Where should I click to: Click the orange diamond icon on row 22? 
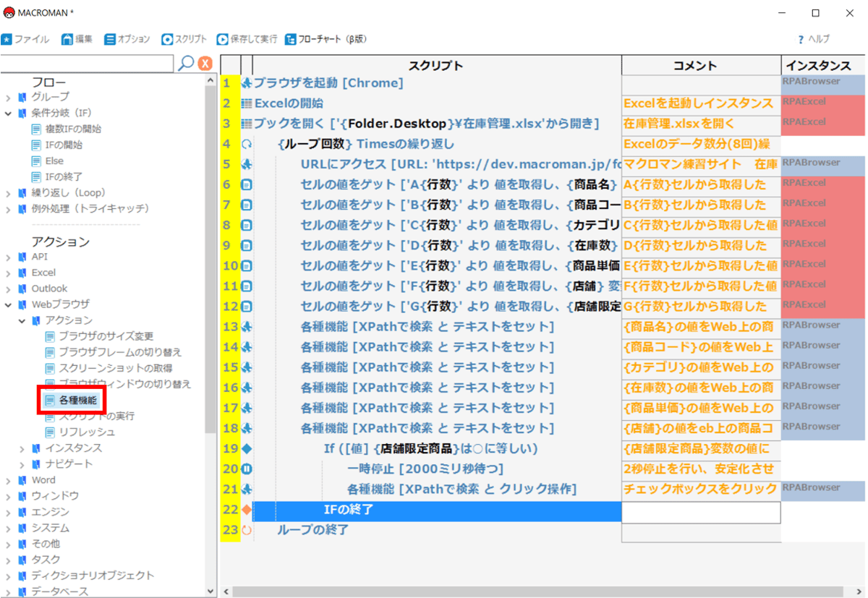pos(246,510)
